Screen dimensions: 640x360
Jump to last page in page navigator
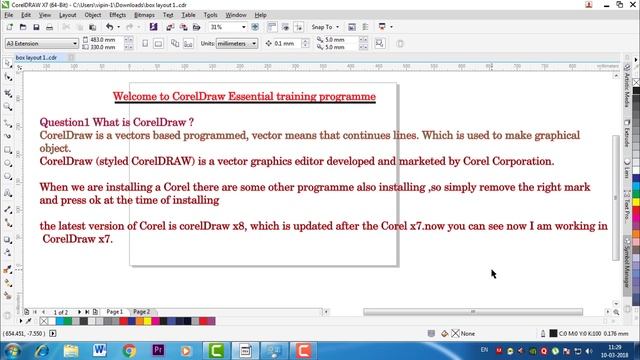[87, 312]
